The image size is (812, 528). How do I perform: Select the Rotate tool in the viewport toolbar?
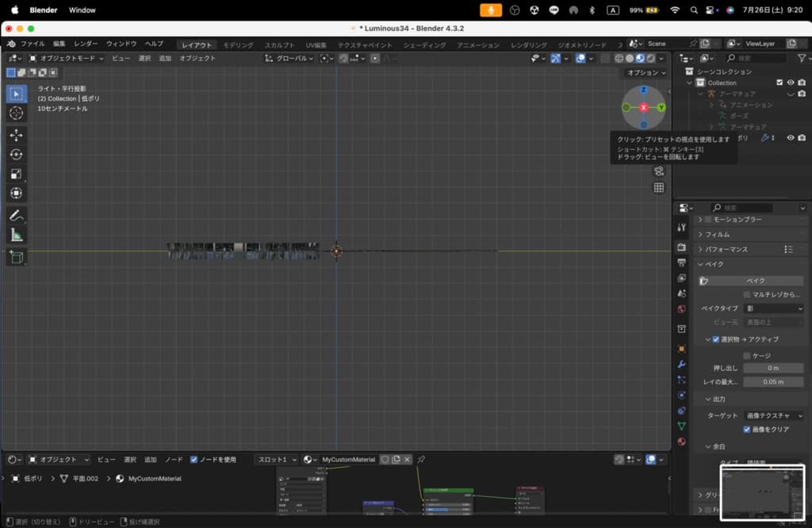[x=17, y=155]
